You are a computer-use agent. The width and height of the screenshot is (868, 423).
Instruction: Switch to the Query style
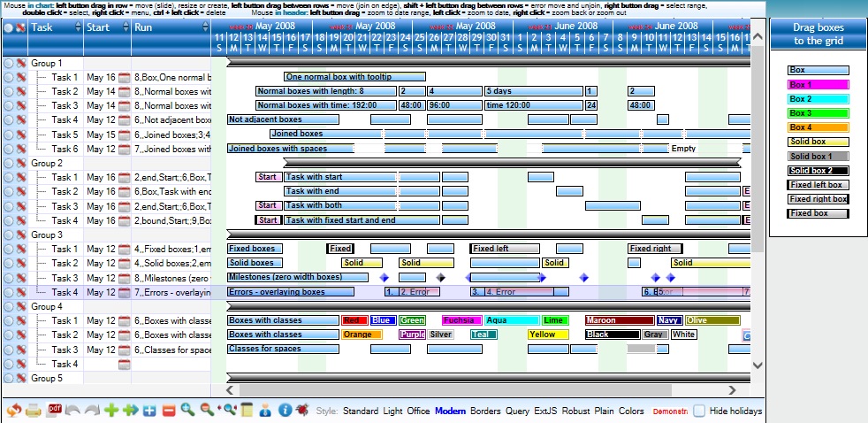coord(517,411)
